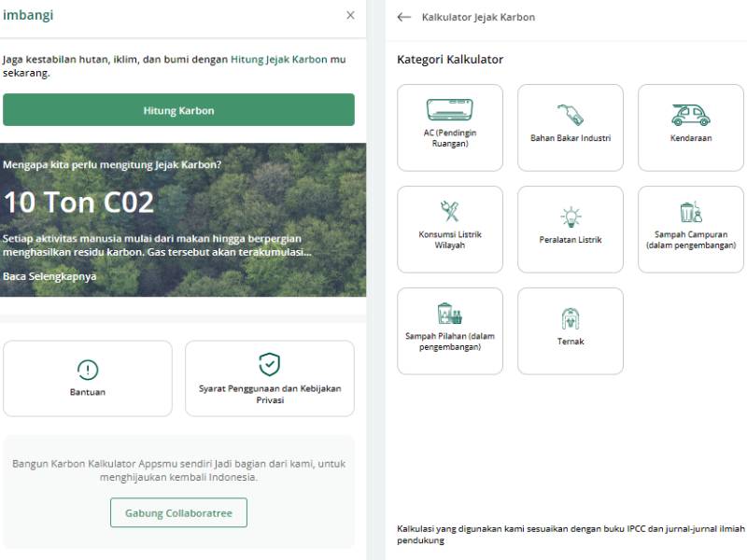Screen dimensions: 747x560
Task: Close the imbangi panel with the X
Action: click(x=350, y=15)
